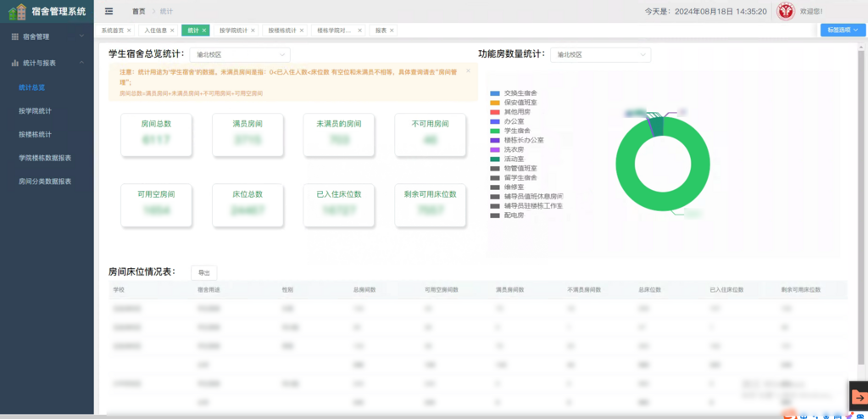The image size is (868, 419).
Task: Click the orange folder arrow icon
Action: tap(859, 397)
